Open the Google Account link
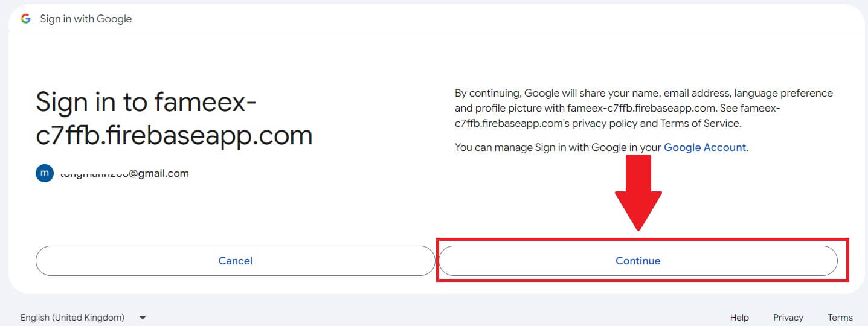Image resolution: width=868 pixels, height=326 pixels. [x=705, y=147]
